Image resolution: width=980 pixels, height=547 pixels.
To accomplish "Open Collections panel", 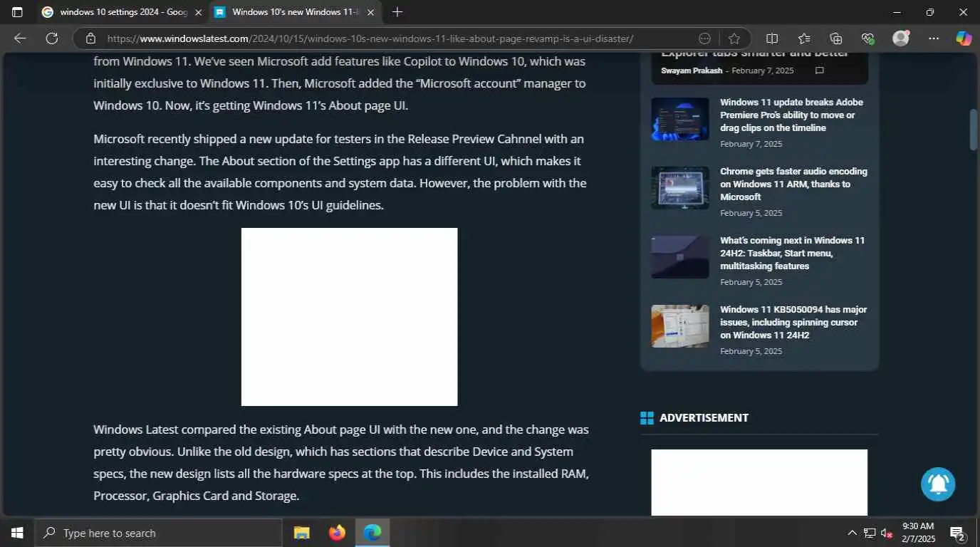I will click(836, 38).
